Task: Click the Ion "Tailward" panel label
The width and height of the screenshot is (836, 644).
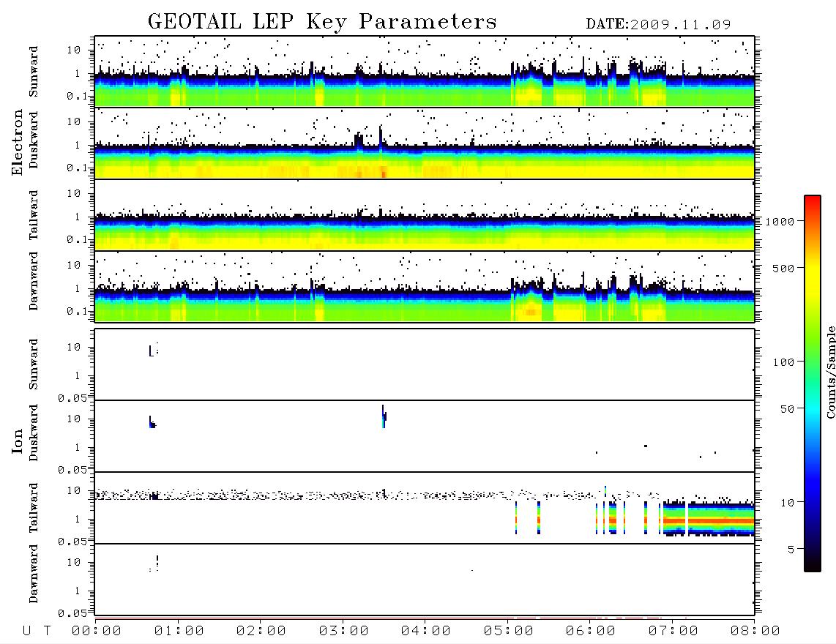Action: (34, 508)
